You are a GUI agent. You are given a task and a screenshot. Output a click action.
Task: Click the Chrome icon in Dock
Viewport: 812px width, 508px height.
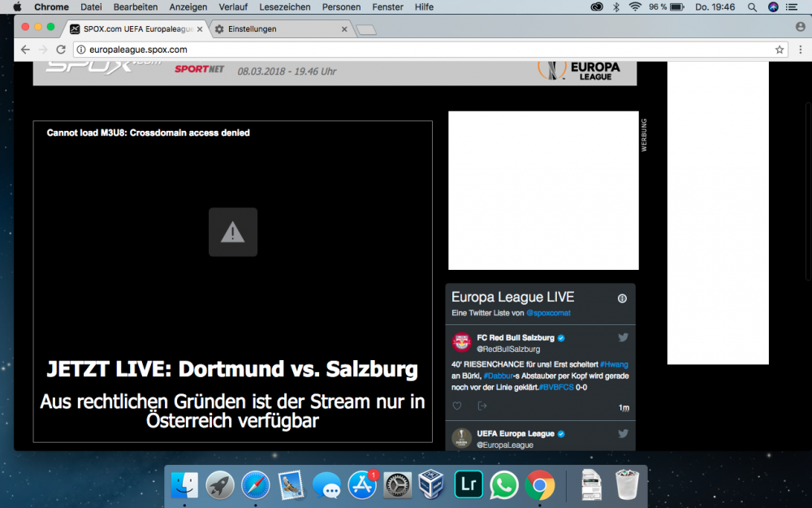pos(540,486)
